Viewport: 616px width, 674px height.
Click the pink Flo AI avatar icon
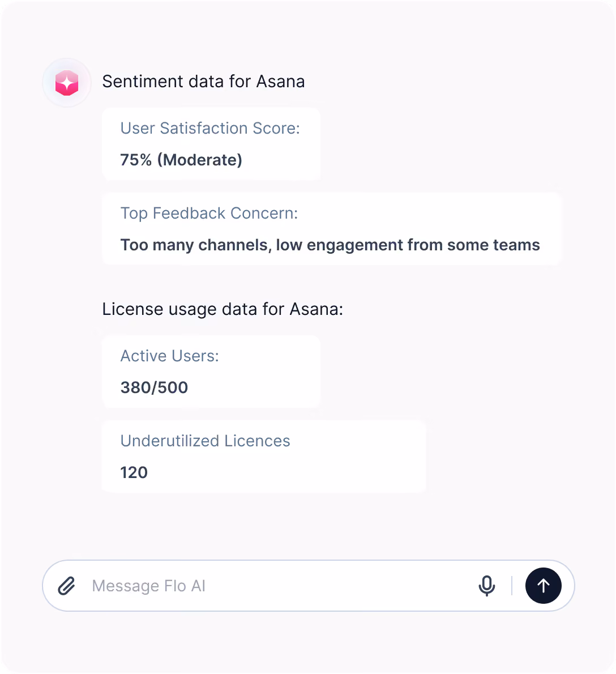click(67, 83)
